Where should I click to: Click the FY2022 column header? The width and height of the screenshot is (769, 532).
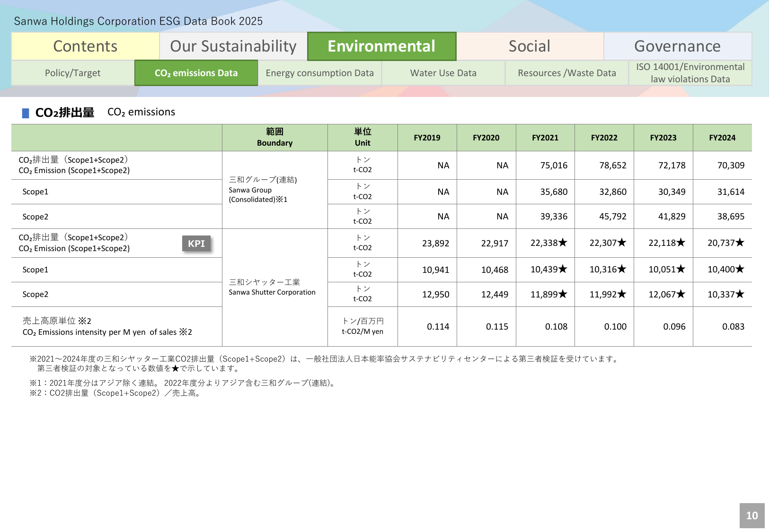[x=604, y=138]
